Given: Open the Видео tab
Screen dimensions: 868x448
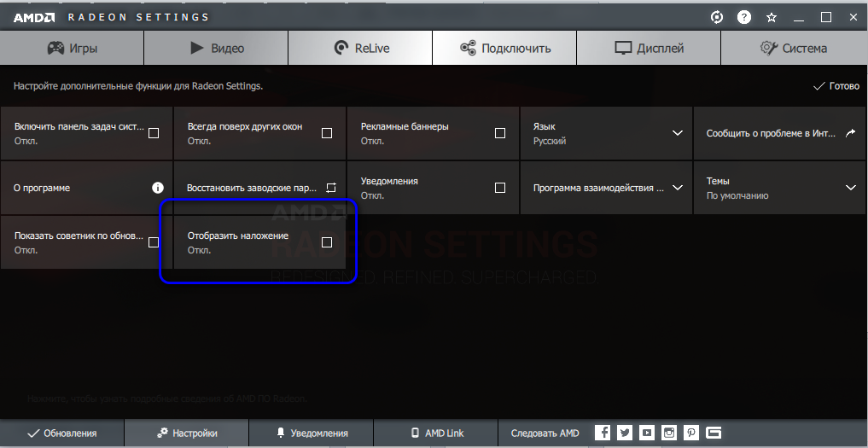Looking at the screenshot, I should 216,48.
